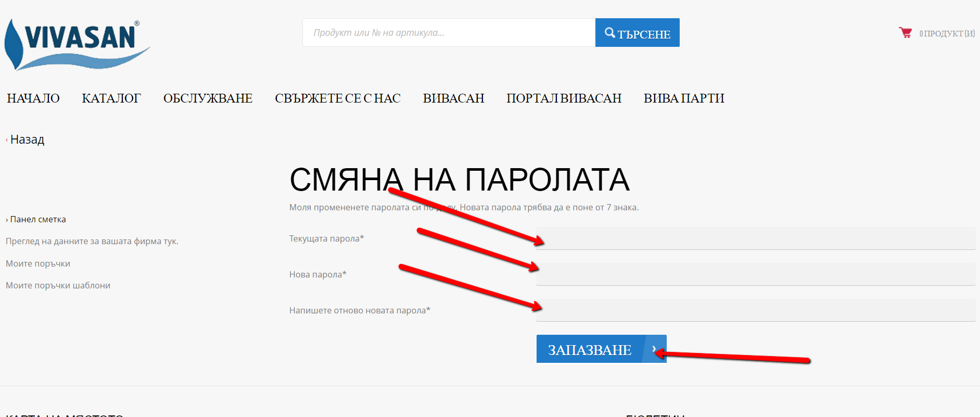Image resolution: width=980 pixels, height=417 pixels.
Task: Click the shopping cart icon
Action: click(x=905, y=33)
